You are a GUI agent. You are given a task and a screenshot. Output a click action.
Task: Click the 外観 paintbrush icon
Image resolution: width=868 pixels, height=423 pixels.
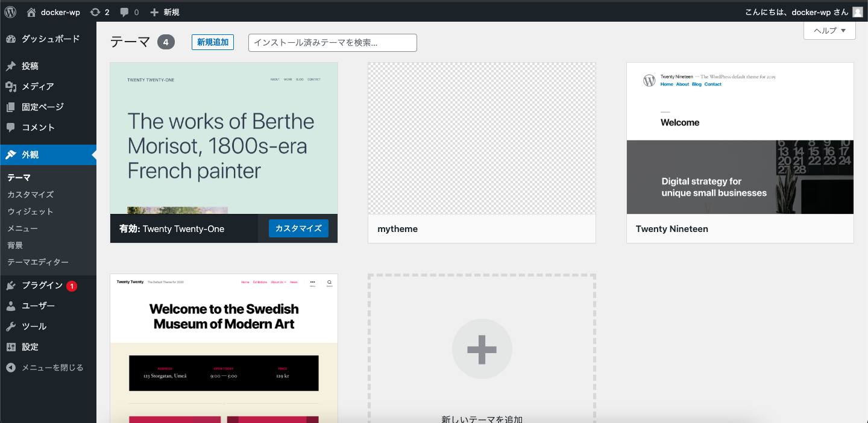[x=11, y=155]
